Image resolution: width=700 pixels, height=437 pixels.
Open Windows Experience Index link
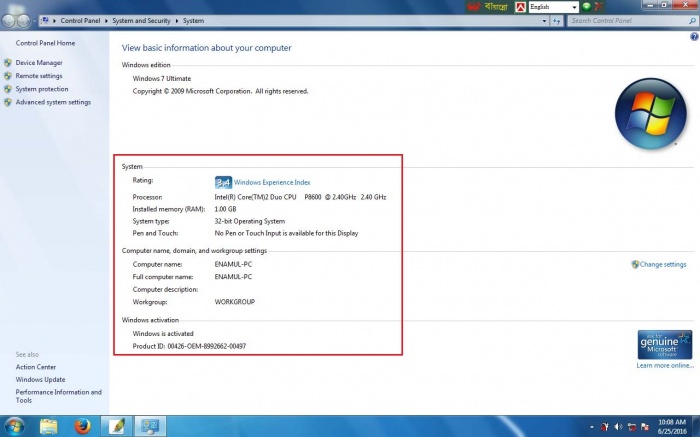[272, 183]
